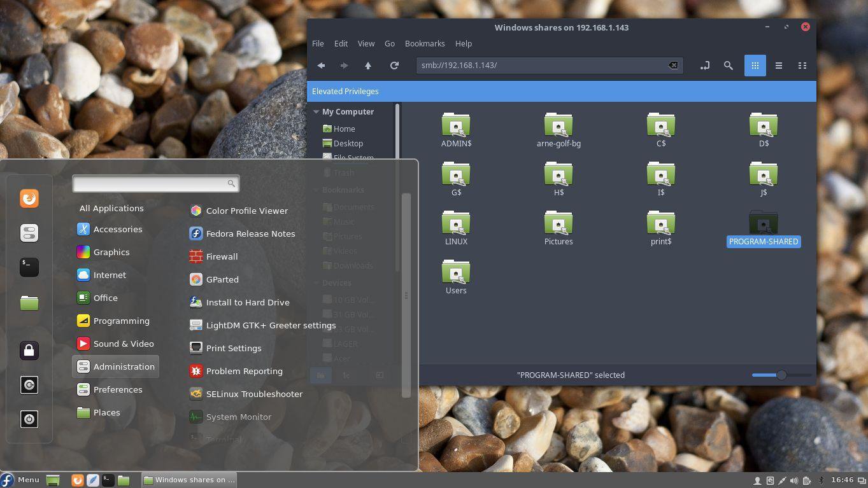Select the Users share folder

tap(456, 277)
